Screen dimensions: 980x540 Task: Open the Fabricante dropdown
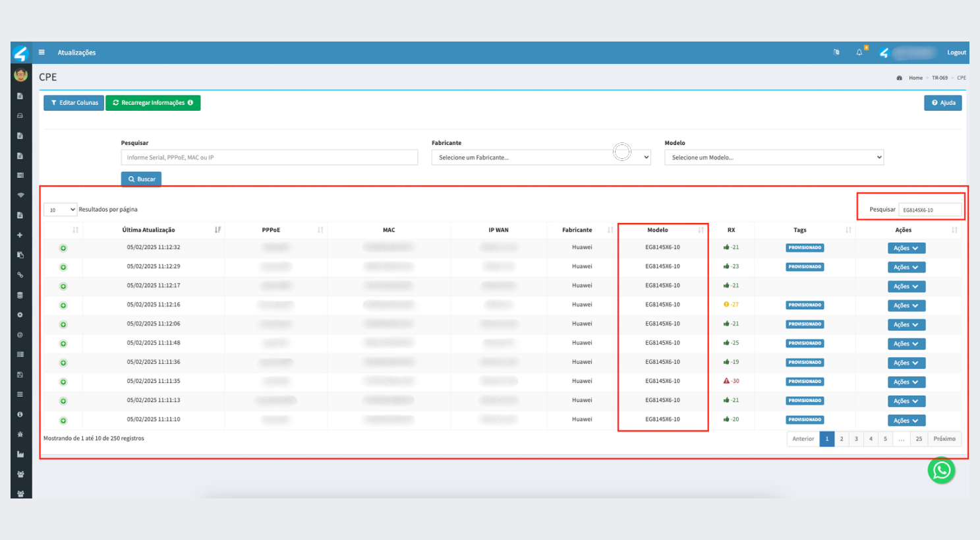tap(540, 158)
